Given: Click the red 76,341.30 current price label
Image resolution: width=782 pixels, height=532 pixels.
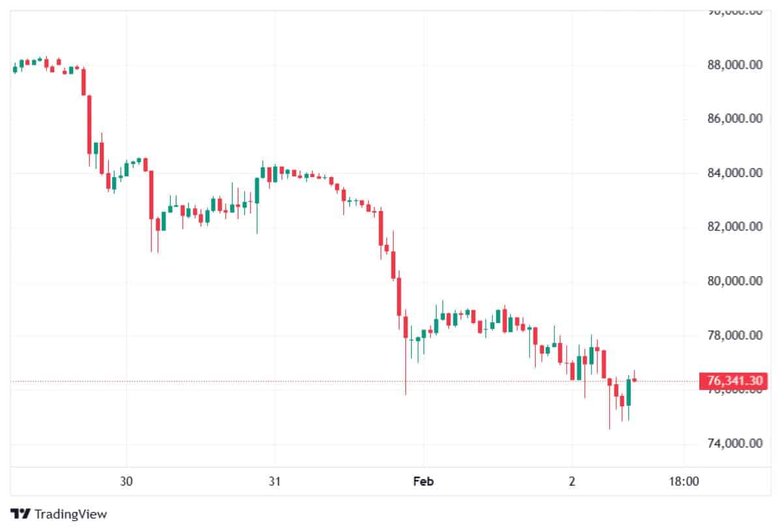Looking at the screenshot, I should (731, 380).
